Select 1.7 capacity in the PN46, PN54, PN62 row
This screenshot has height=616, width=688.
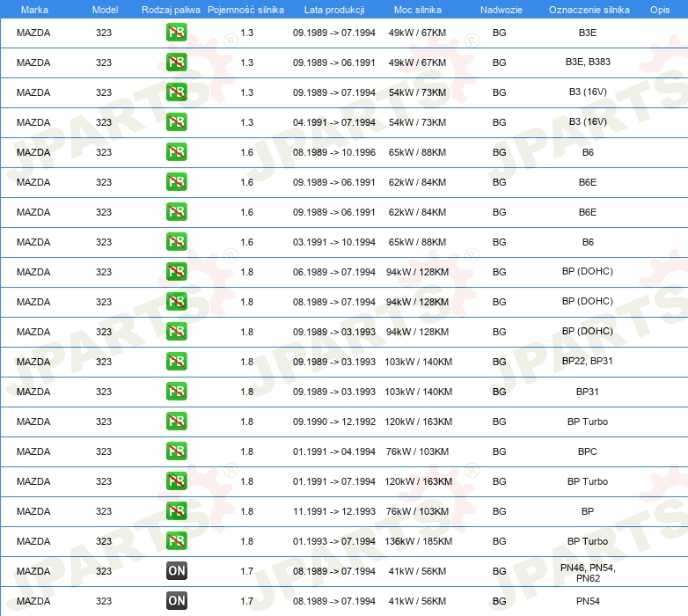(x=246, y=571)
